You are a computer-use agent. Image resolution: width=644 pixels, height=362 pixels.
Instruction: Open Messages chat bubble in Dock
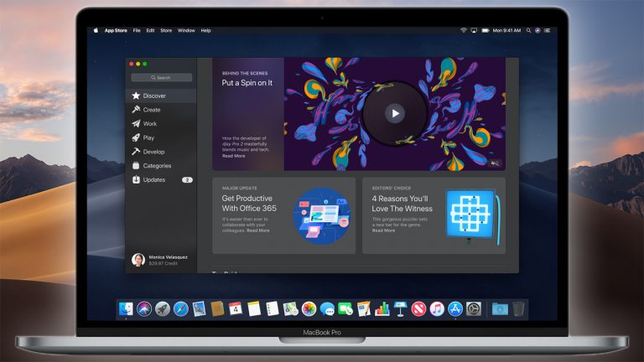click(x=327, y=308)
